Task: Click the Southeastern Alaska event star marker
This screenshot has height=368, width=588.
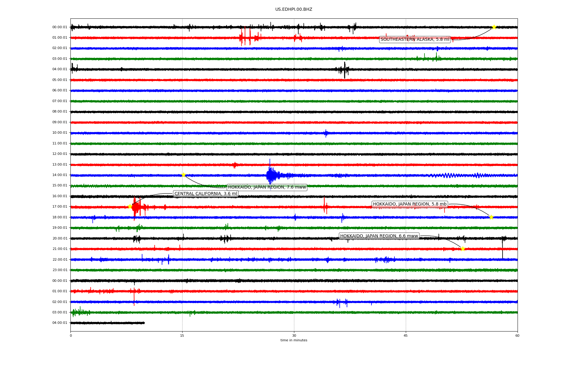Action: point(494,27)
